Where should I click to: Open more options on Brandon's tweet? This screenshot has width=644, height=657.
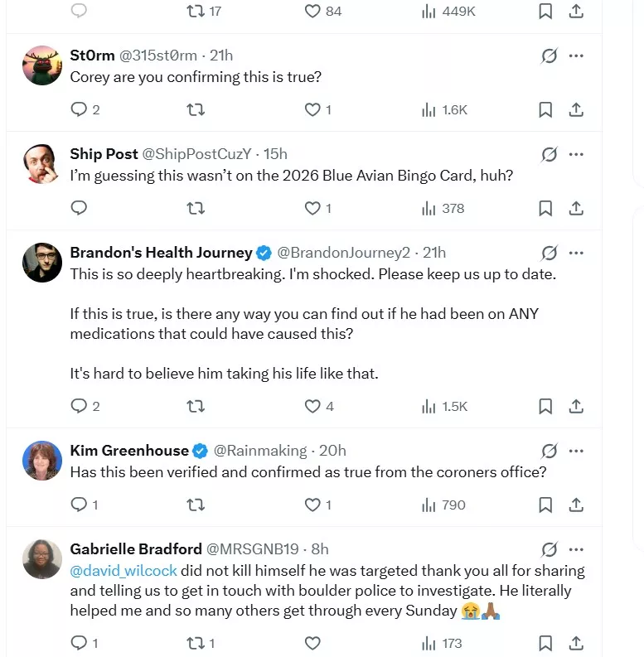pos(576,253)
